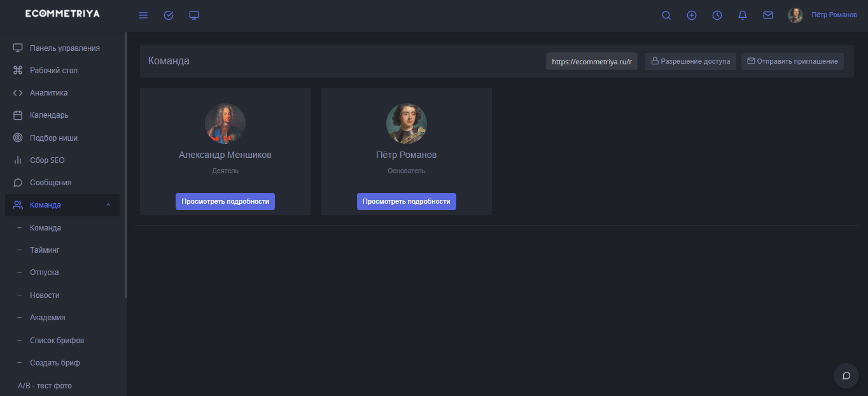Click the monitor icon in top bar
The image size is (868, 396).
[194, 15]
